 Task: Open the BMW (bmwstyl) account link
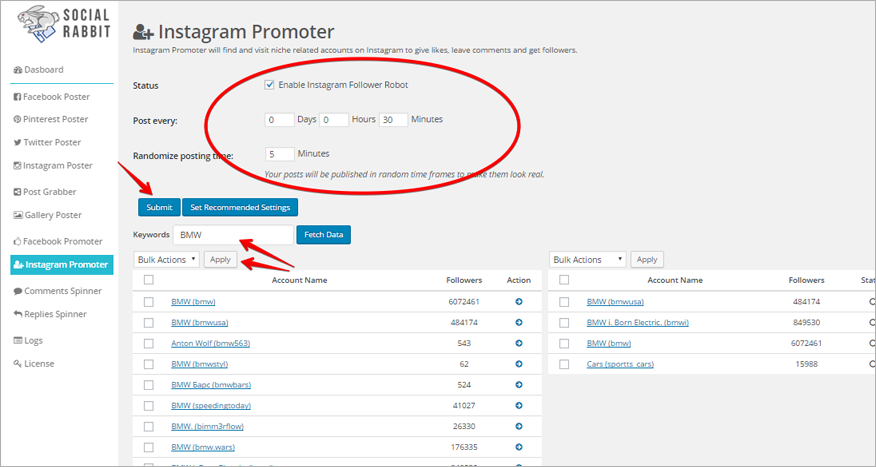[199, 364]
